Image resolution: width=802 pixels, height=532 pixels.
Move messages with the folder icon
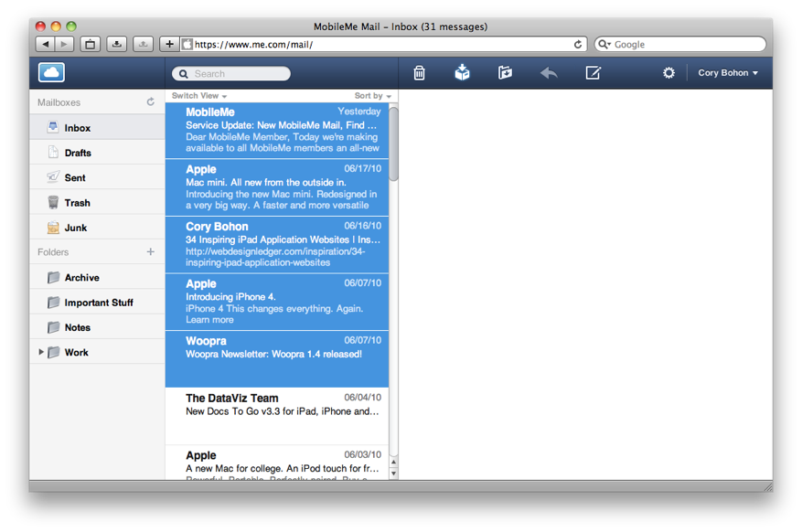[x=506, y=72]
